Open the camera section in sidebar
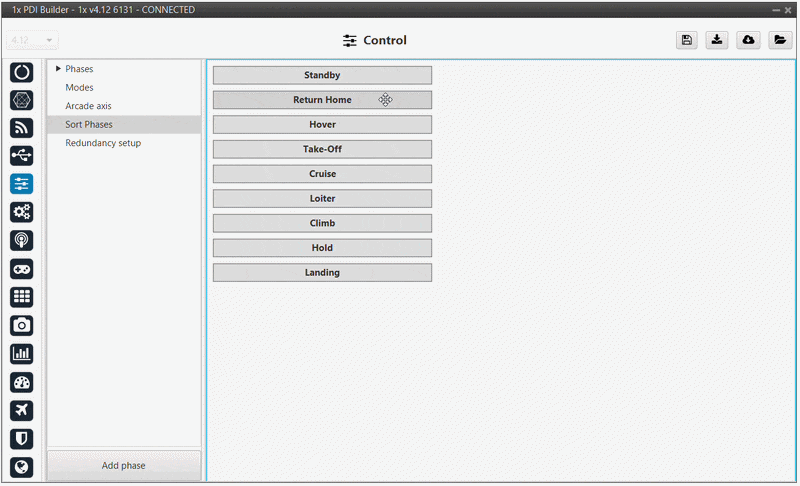This screenshot has height=486, width=800. 22,325
